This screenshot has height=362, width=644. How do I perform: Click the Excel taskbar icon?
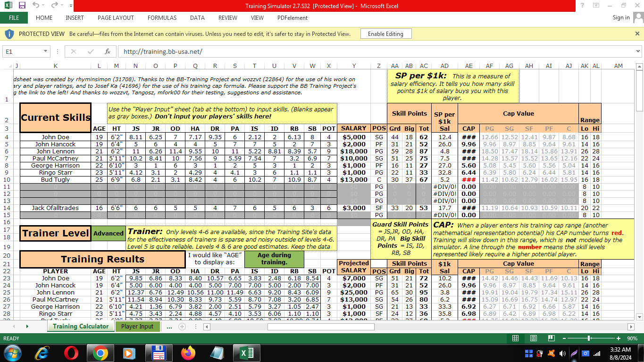click(x=247, y=353)
